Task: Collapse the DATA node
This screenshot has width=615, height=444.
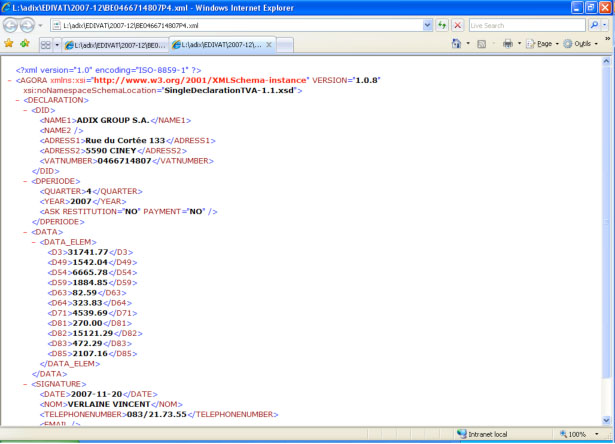Action: tap(25, 232)
